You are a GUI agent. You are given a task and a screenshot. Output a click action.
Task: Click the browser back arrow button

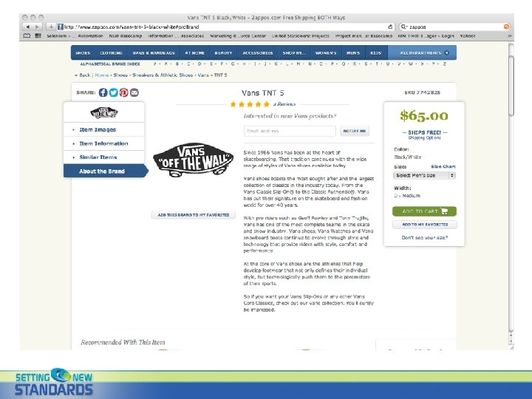28,27
